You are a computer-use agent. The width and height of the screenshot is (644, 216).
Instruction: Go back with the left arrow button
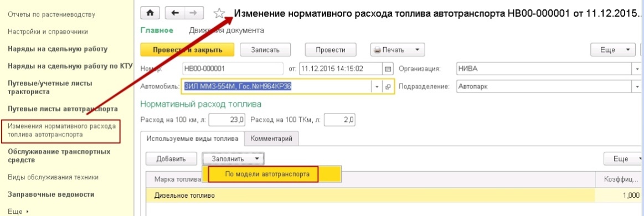(174, 13)
